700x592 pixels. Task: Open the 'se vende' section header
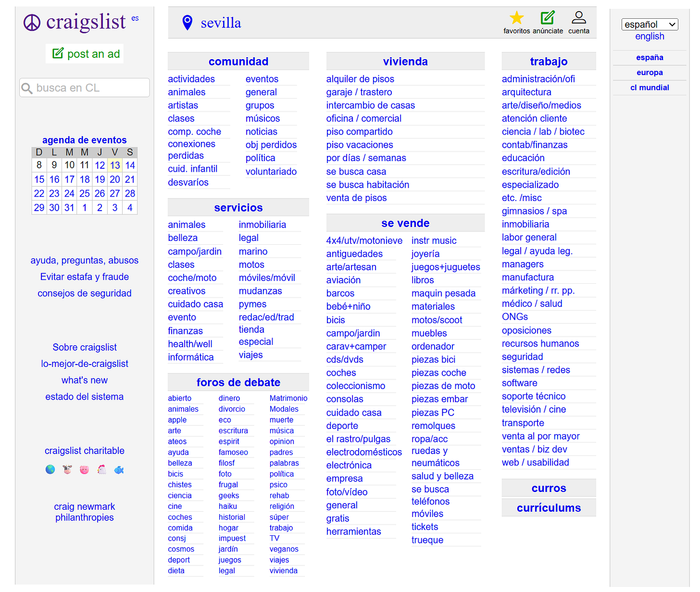pyautogui.click(x=405, y=223)
